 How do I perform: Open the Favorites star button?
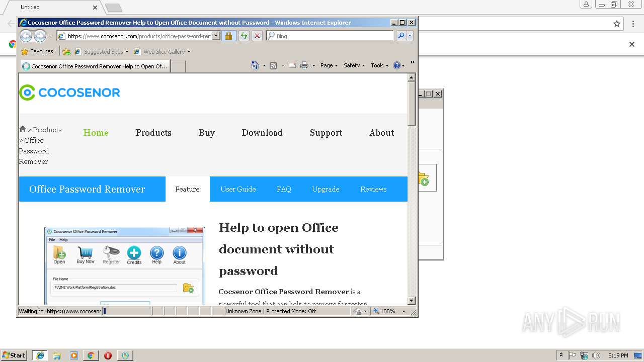point(37,51)
